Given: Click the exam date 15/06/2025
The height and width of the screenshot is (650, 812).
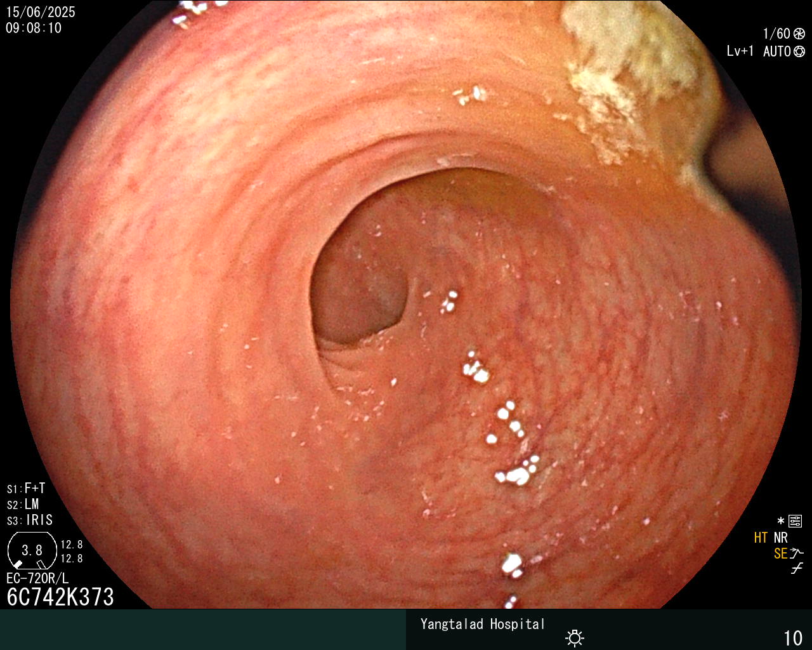Looking at the screenshot, I should coord(41,12).
